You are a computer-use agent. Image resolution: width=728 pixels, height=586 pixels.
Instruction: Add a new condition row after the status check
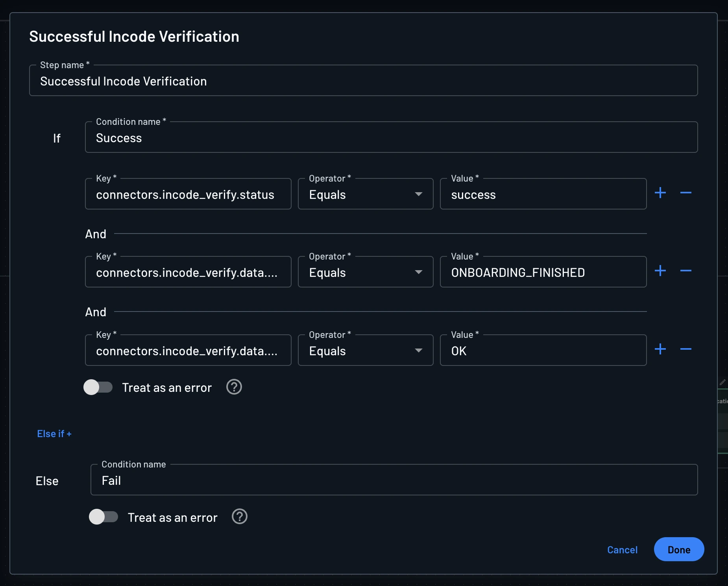pyautogui.click(x=661, y=193)
